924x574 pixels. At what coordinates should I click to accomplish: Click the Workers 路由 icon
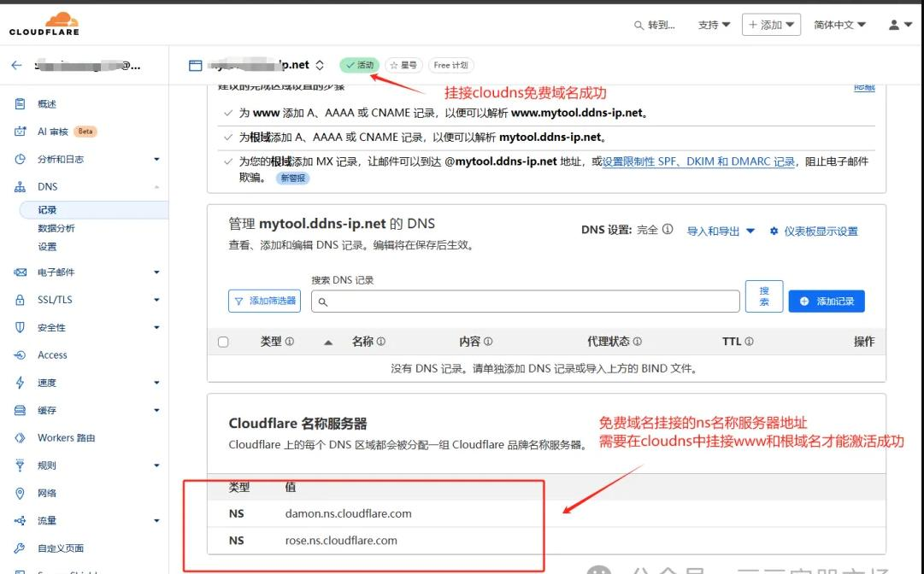point(20,438)
